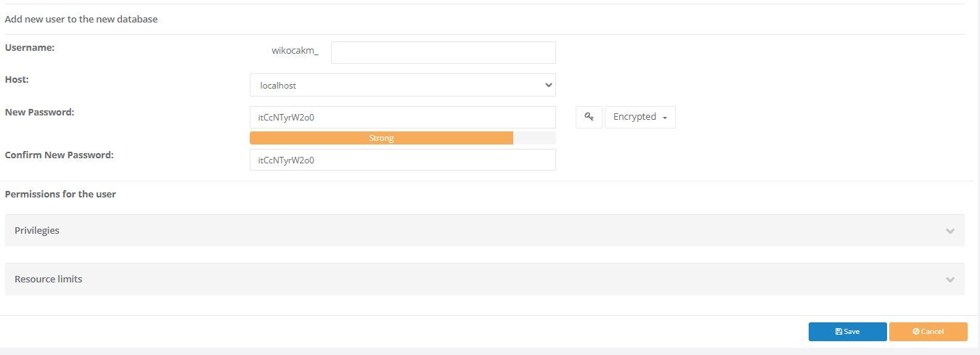Expand the Privileges section heading

[37, 230]
